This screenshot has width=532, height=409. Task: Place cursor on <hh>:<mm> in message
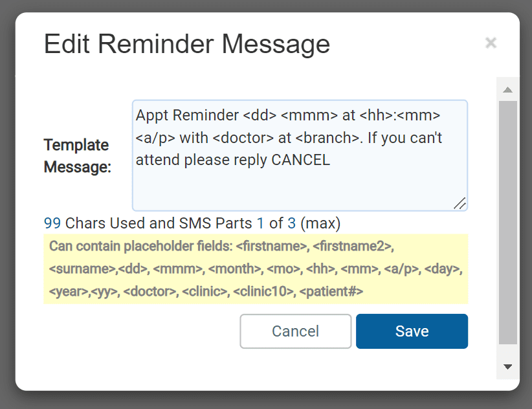click(400, 115)
